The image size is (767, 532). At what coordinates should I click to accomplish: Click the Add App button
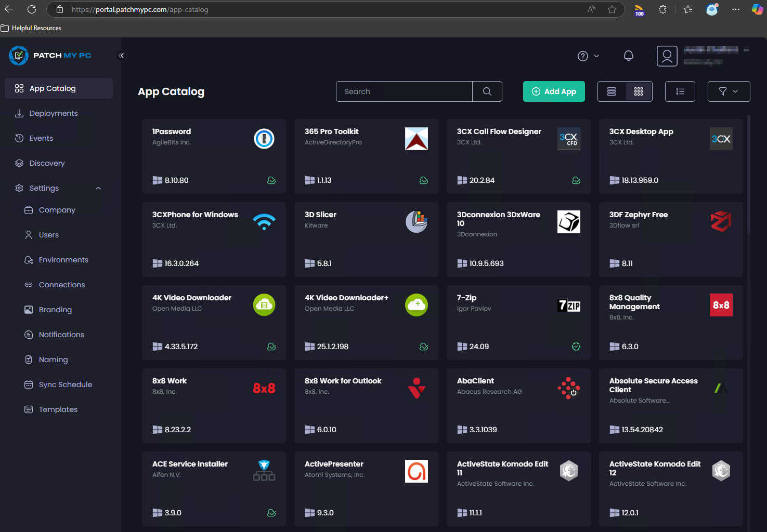554,91
